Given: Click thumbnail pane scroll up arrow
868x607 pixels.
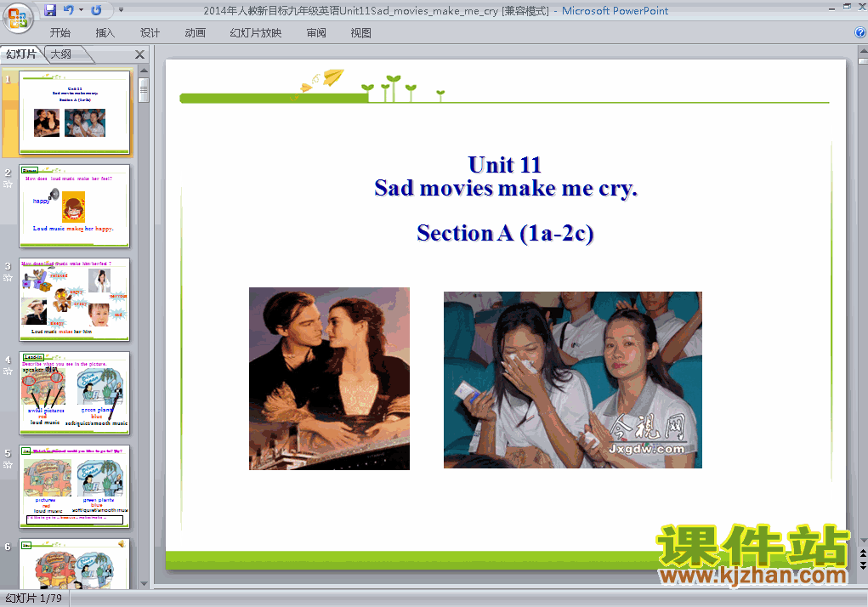Looking at the screenshot, I should [x=144, y=71].
